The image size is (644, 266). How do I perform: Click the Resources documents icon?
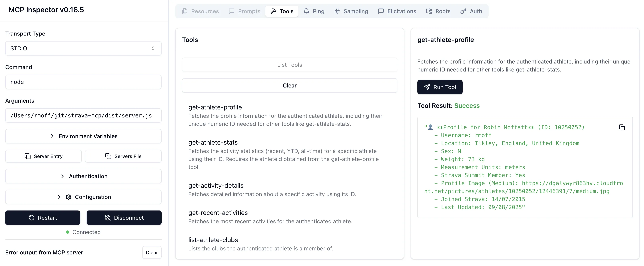coord(185,11)
